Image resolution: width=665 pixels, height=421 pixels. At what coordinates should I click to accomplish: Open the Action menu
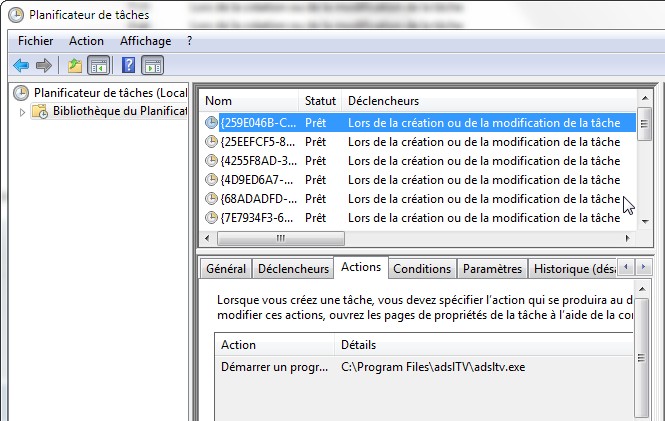[x=86, y=41]
